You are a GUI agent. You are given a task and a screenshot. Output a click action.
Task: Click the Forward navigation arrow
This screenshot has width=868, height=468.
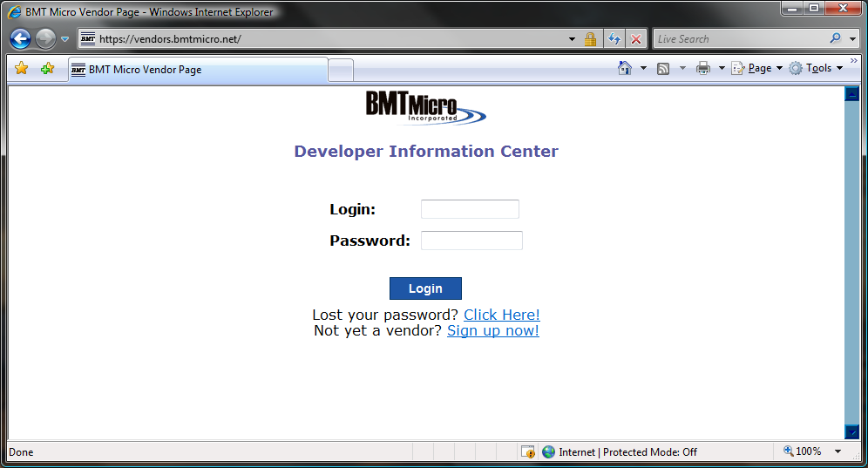coord(45,38)
